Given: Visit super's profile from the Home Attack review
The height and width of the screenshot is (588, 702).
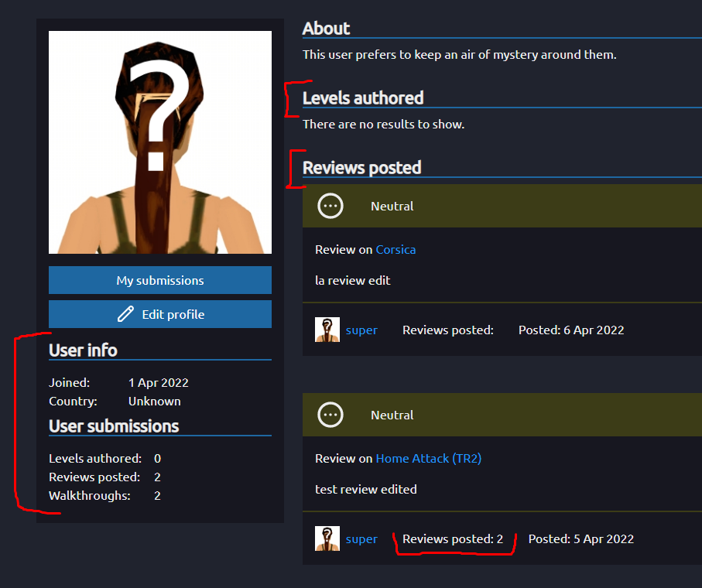Looking at the screenshot, I should pyautogui.click(x=361, y=538).
